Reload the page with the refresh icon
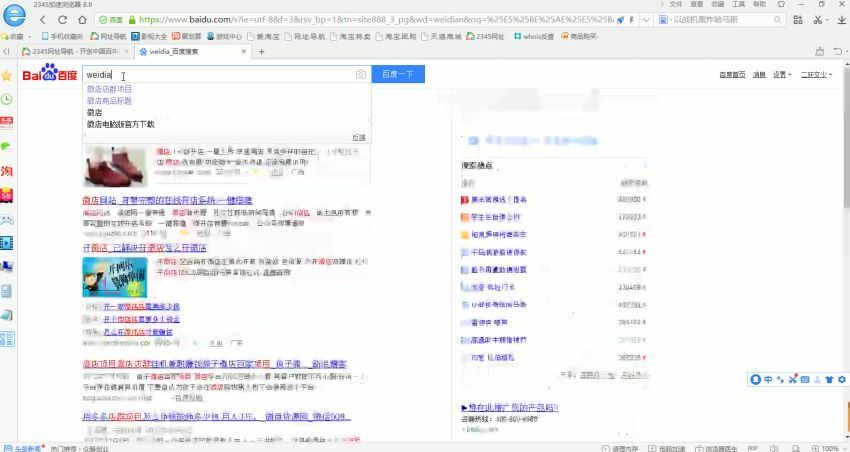 (x=62, y=20)
